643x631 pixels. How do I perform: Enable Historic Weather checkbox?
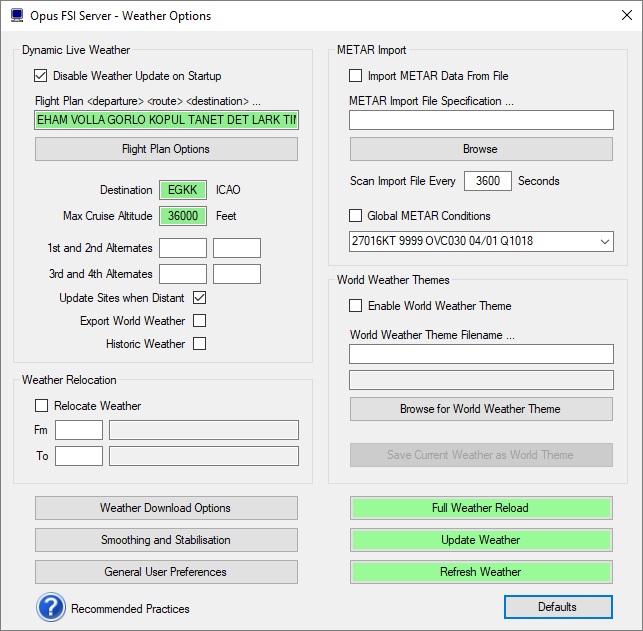coord(200,344)
